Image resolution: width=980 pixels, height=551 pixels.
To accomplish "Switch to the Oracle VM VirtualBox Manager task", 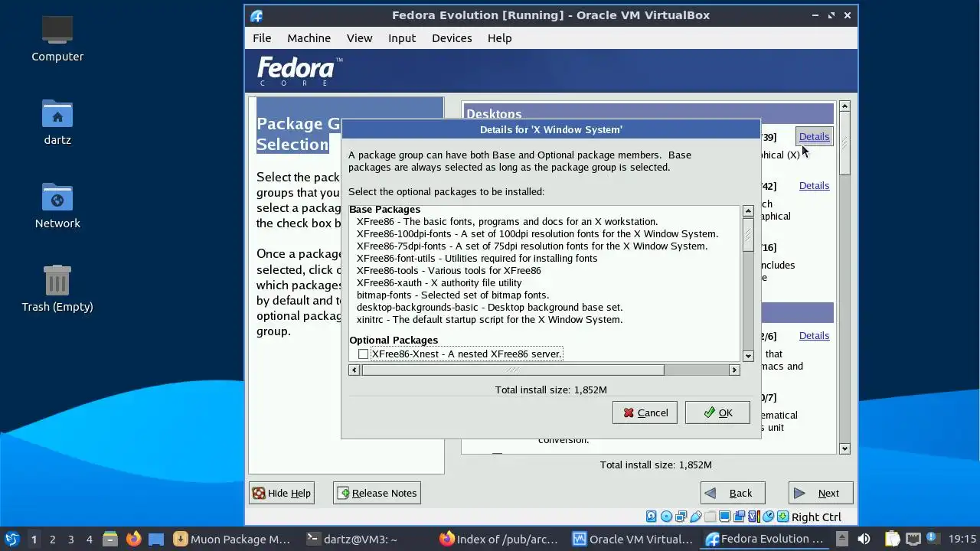I will [632, 539].
